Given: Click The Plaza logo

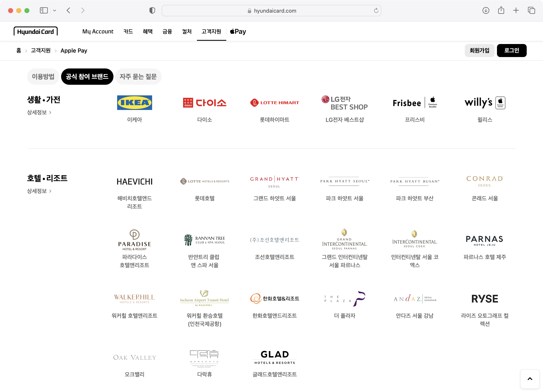Looking at the screenshot, I should tap(345, 299).
